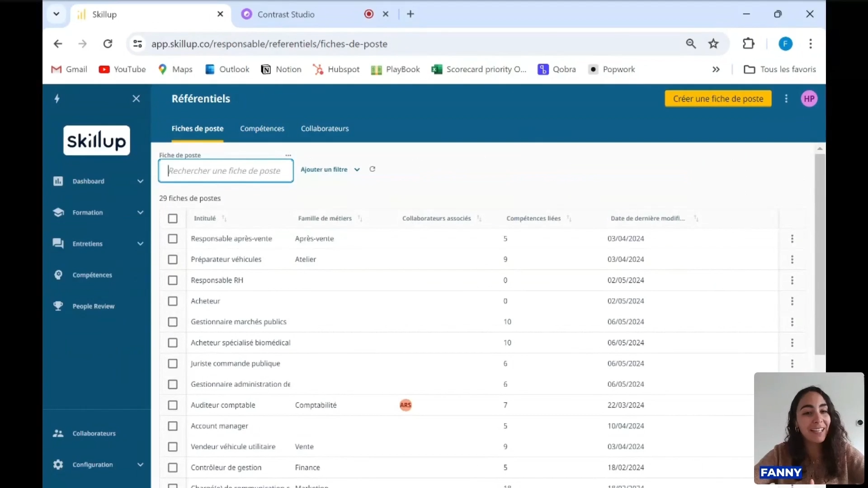Open the HP user avatar
This screenshot has height=488, width=868.
pyautogui.click(x=809, y=99)
